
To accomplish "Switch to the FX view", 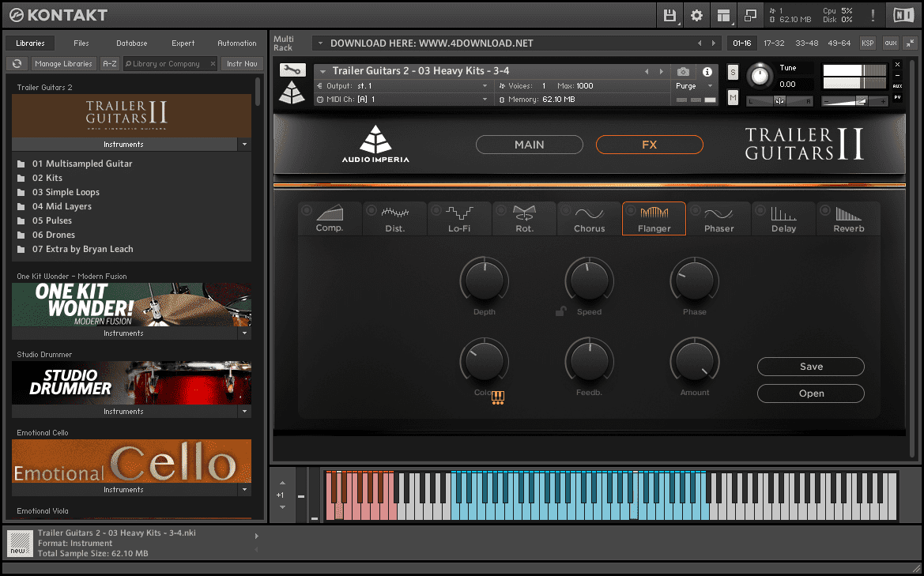I will pos(649,144).
